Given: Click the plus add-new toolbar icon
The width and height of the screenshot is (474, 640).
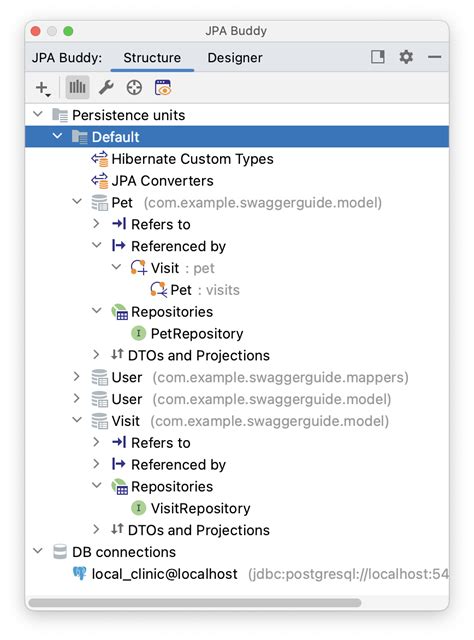Looking at the screenshot, I should [x=42, y=88].
